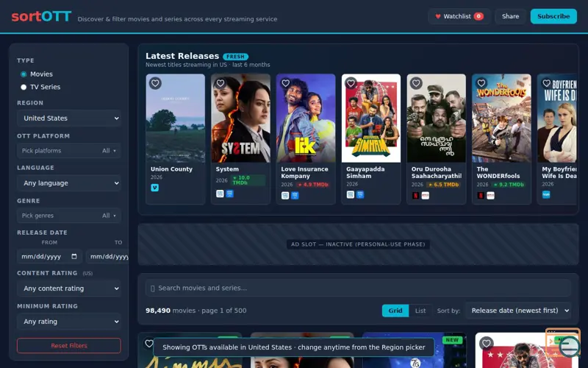Favorite Love Insurance Kompany with heart icon
The width and height of the screenshot is (588, 368).
pos(286,83)
